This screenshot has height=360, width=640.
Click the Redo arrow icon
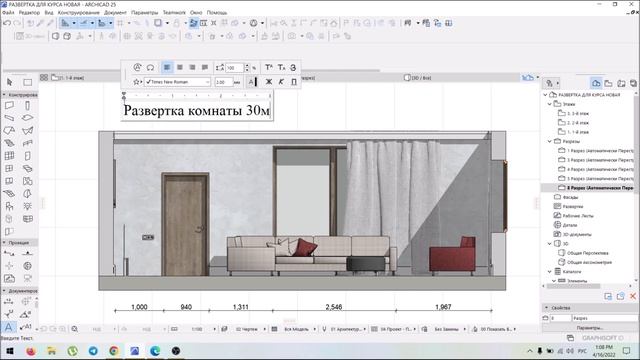17,23
